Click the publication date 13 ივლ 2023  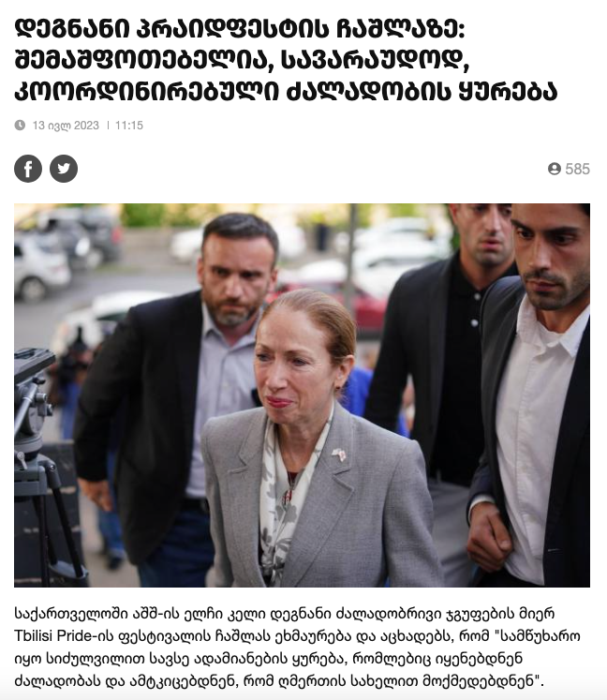[x=66, y=126]
